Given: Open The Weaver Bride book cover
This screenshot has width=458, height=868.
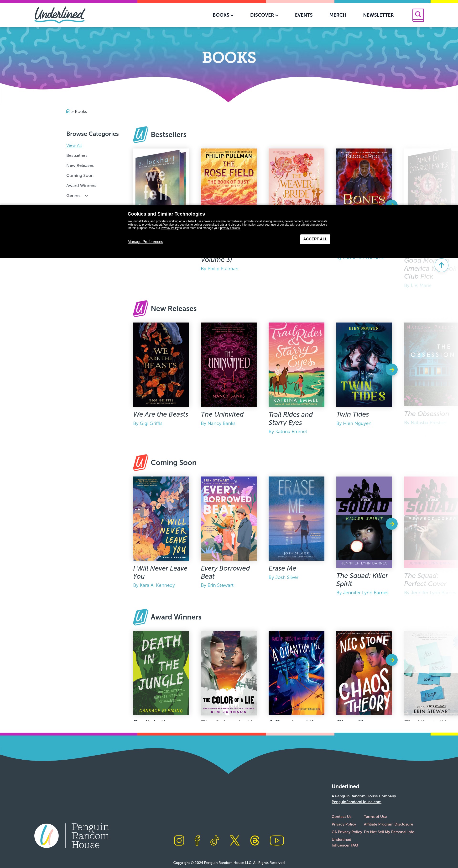Looking at the screenshot, I should click(296, 177).
